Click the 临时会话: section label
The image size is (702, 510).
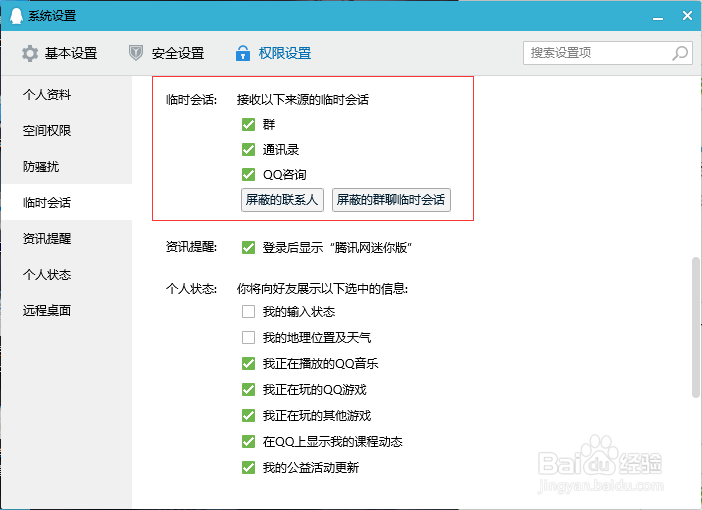click(191, 99)
